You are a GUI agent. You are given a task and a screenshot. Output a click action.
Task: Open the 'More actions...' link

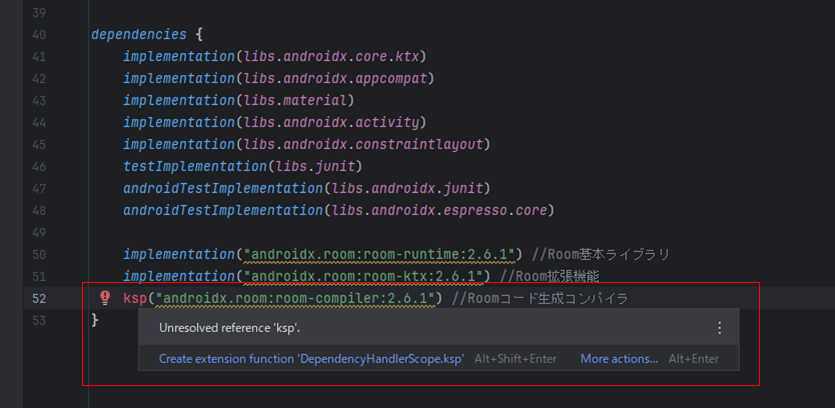tap(619, 359)
